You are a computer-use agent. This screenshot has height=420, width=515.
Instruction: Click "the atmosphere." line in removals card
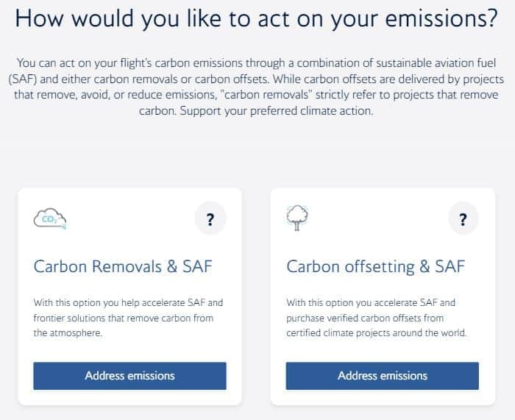coord(68,333)
